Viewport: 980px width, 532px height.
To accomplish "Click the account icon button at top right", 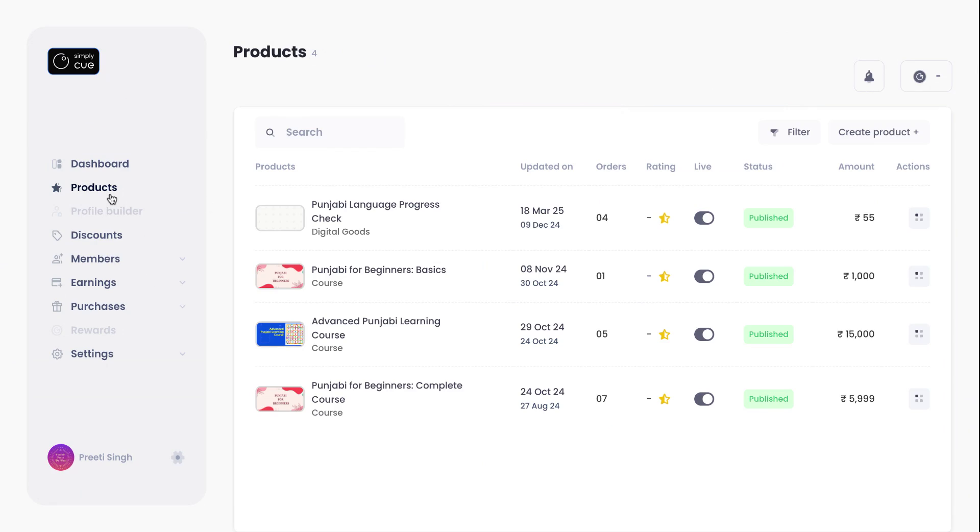I will click(926, 77).
